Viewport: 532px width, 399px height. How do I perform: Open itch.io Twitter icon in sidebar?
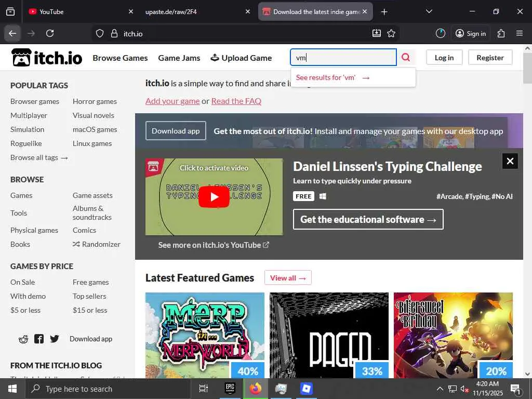click(54, 339)
